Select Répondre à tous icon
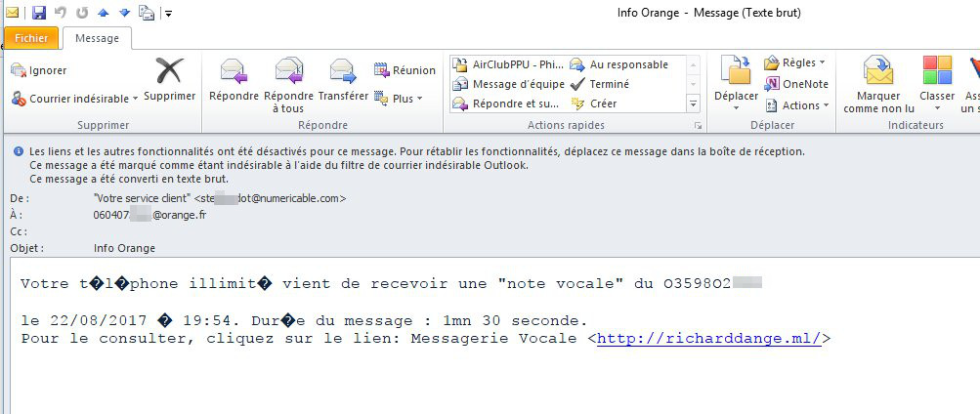 coord(289,70)
